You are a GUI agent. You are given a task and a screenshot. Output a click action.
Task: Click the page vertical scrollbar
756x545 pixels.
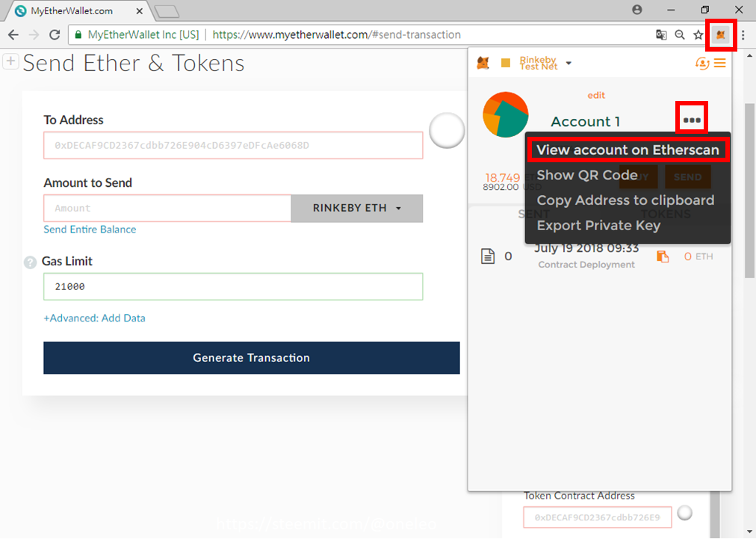pos(749,191)
